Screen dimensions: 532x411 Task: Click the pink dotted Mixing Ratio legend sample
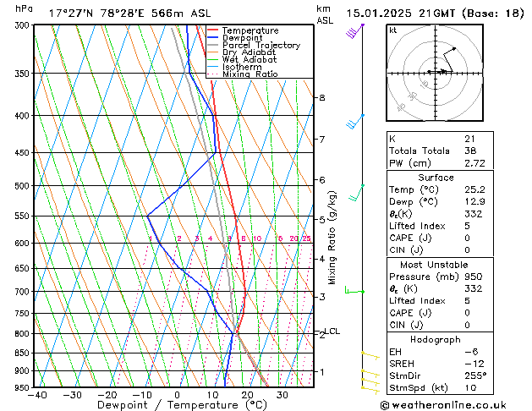click(x=213, y=74)
